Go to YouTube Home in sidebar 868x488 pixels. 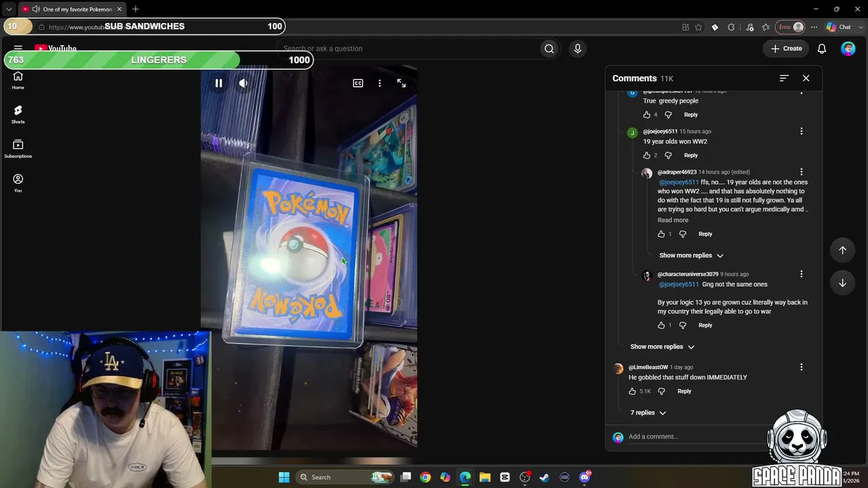(18, 81)
